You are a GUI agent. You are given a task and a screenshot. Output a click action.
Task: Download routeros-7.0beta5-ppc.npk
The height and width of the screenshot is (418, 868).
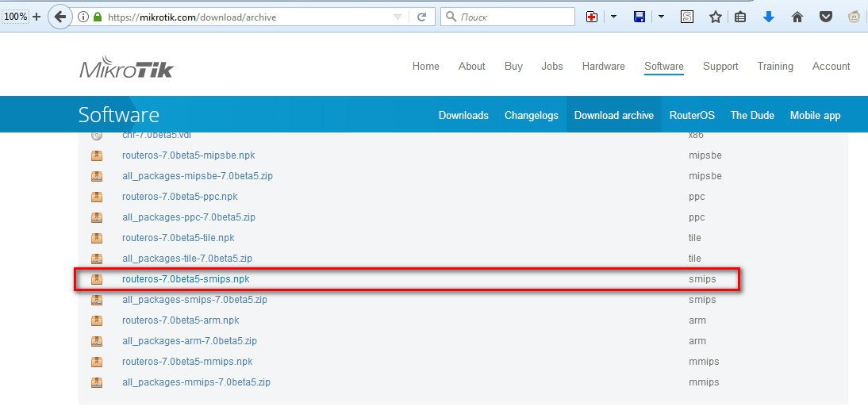180,197
